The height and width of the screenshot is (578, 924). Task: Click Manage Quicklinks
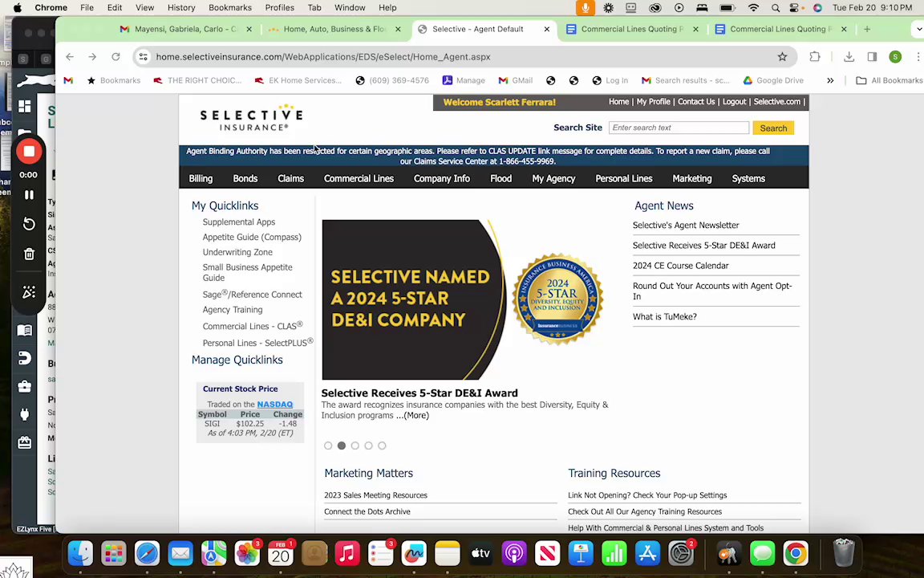(237, 360)
